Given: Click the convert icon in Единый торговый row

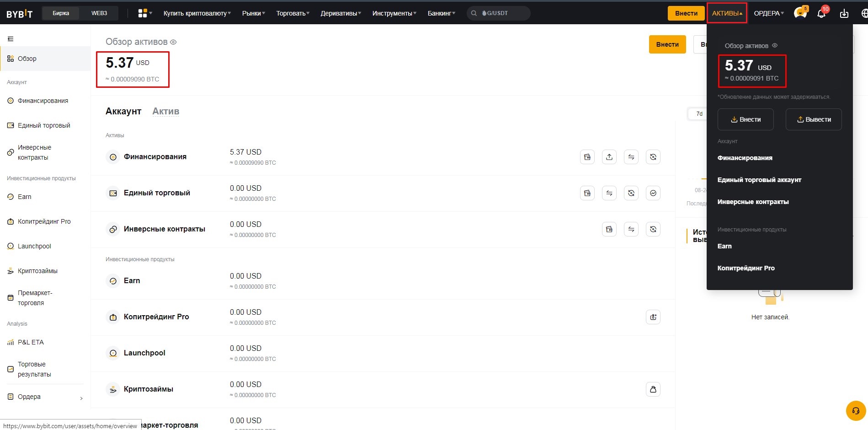Looking at the screenshot, I should pos(631,193).
